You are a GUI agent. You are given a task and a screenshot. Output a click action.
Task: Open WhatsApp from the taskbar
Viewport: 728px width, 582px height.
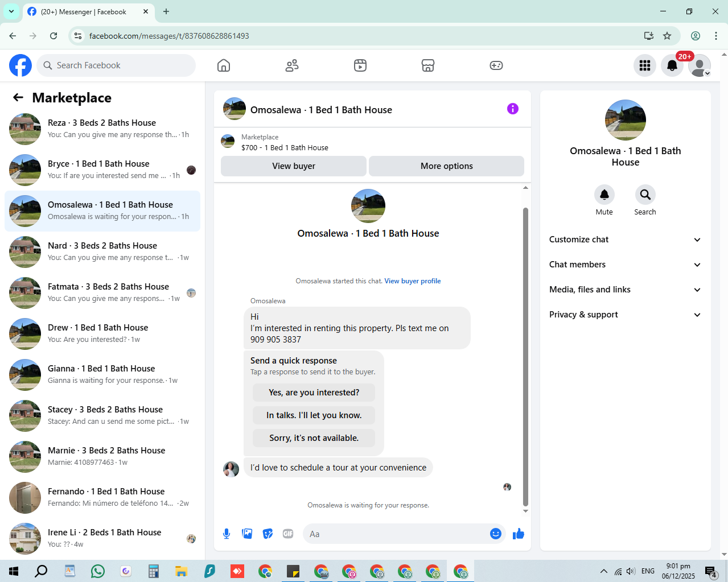click(x=98, y=571)
